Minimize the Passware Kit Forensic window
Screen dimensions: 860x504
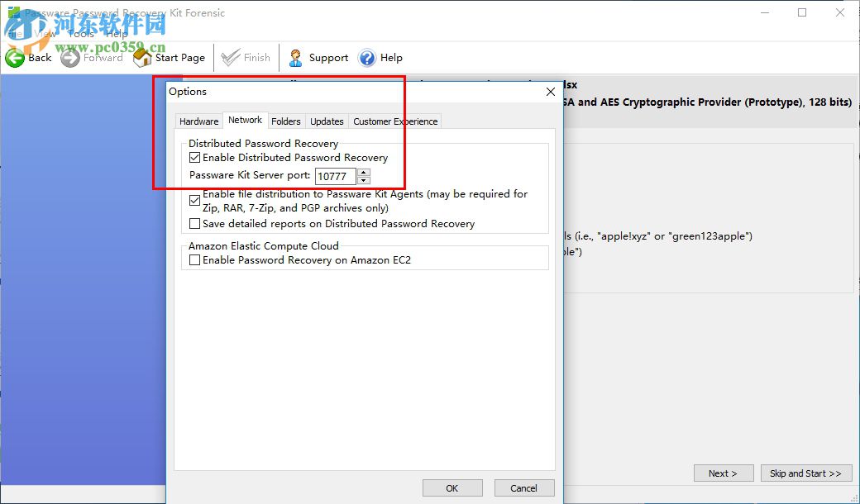(x=765, y=12)
